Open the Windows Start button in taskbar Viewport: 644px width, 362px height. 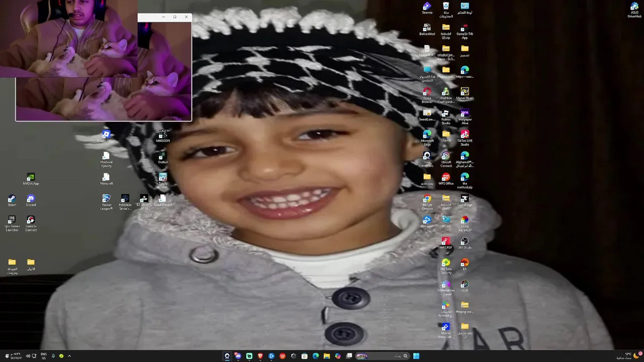coord(416,356)
